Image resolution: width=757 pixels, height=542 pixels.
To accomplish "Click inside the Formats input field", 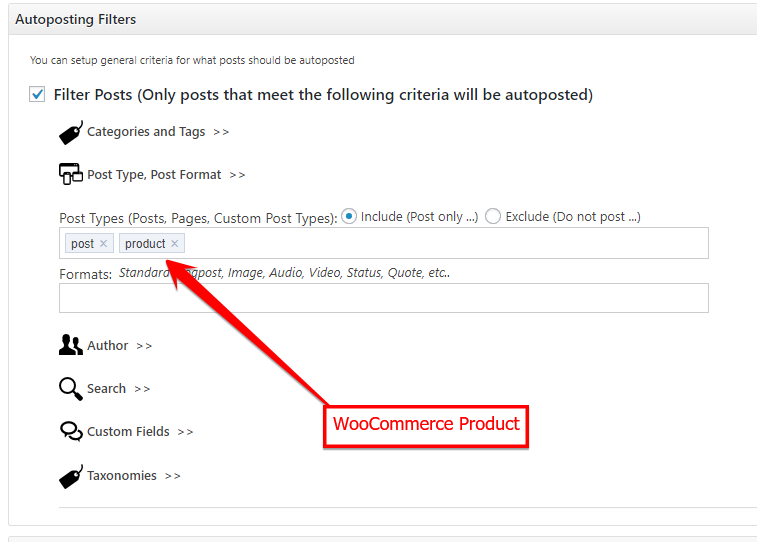I will [384, 298].
